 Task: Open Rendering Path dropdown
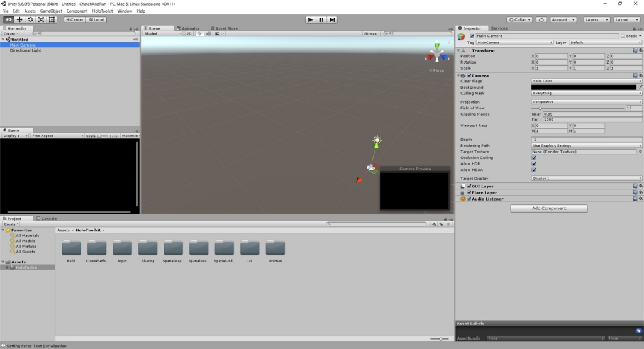(x=587, y=145)
